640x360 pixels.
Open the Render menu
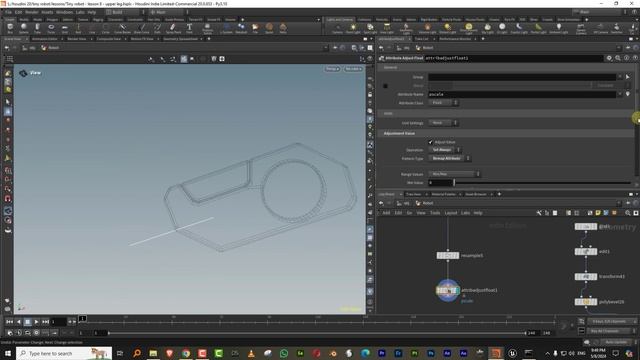point(32,12)
